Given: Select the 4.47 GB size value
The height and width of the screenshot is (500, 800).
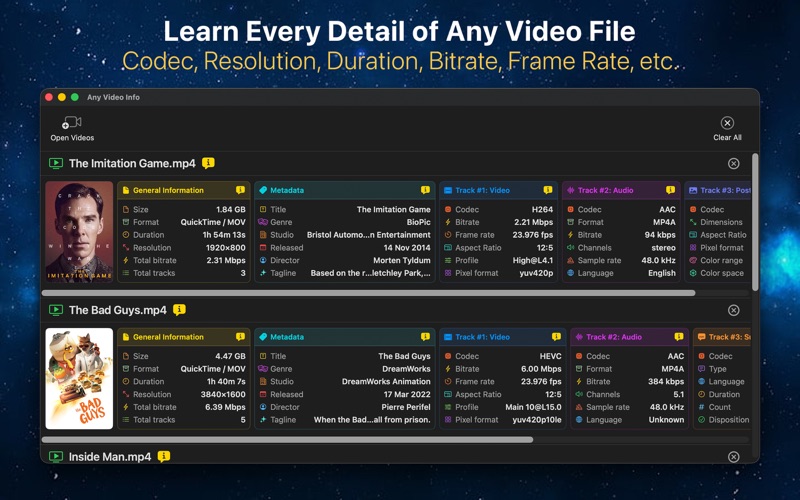Looking at the screenshot, I should tap(230, 356).
